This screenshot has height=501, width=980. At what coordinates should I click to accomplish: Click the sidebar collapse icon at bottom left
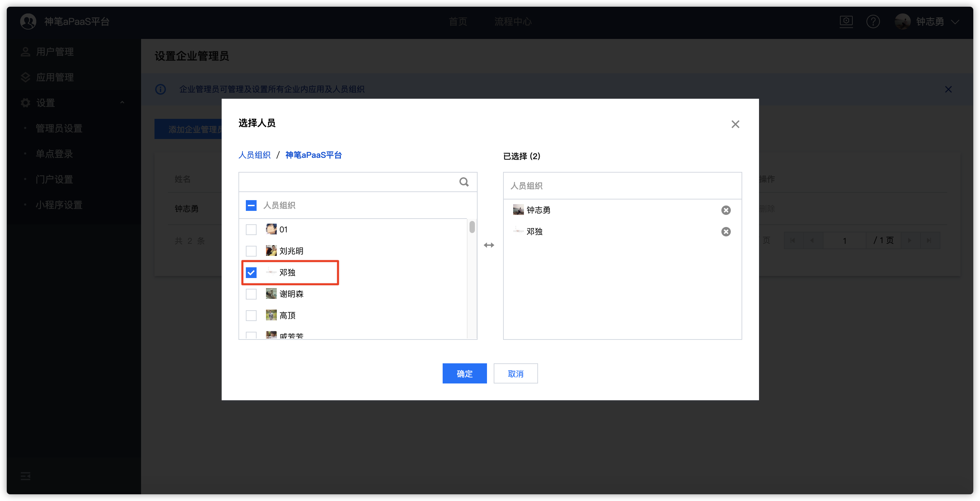click(26, 476)
